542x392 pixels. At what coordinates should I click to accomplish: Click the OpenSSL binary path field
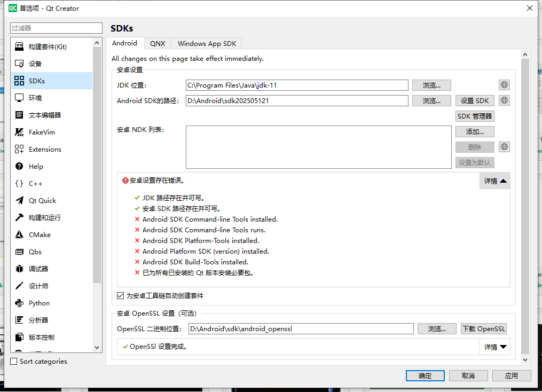(301, 329)
